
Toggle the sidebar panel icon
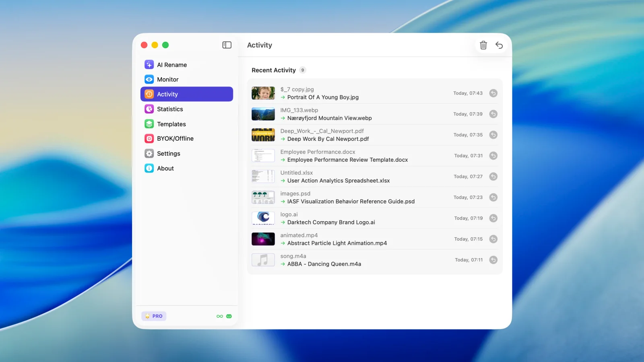pyautogui.click(x=227, y=45)
